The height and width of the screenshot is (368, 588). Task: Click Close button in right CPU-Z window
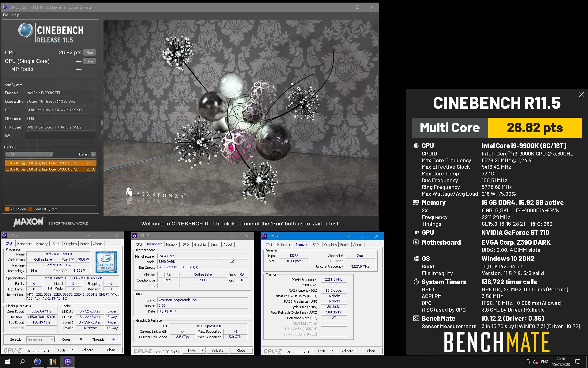[x=371, y=351]
